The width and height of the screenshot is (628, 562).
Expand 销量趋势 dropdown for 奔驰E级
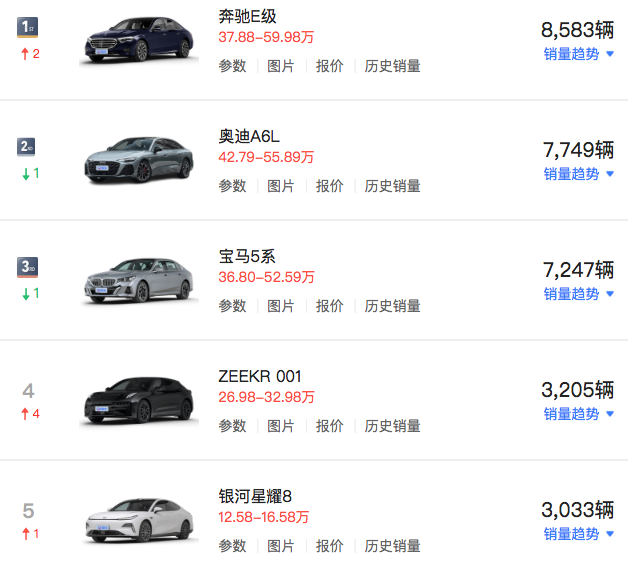click(x=579, y=54)
